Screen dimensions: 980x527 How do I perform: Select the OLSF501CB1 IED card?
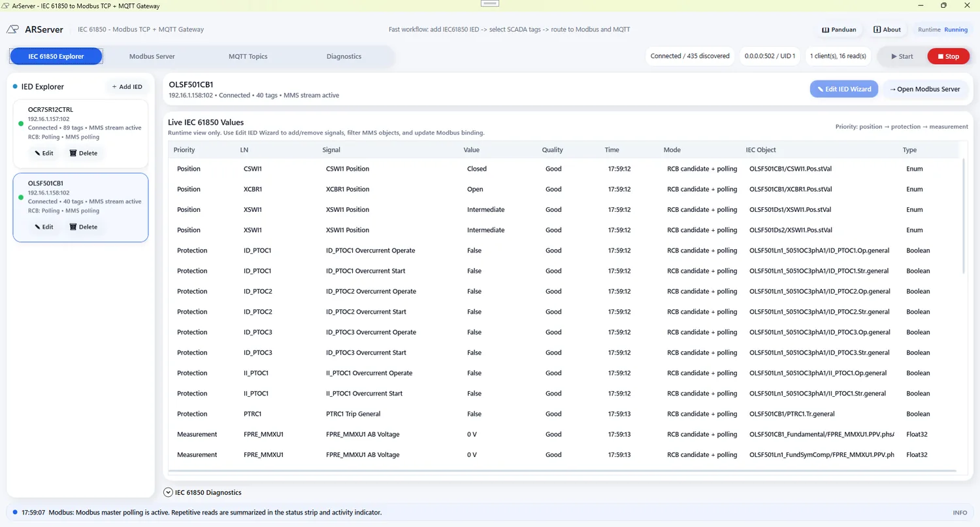(x=80, y=207)
